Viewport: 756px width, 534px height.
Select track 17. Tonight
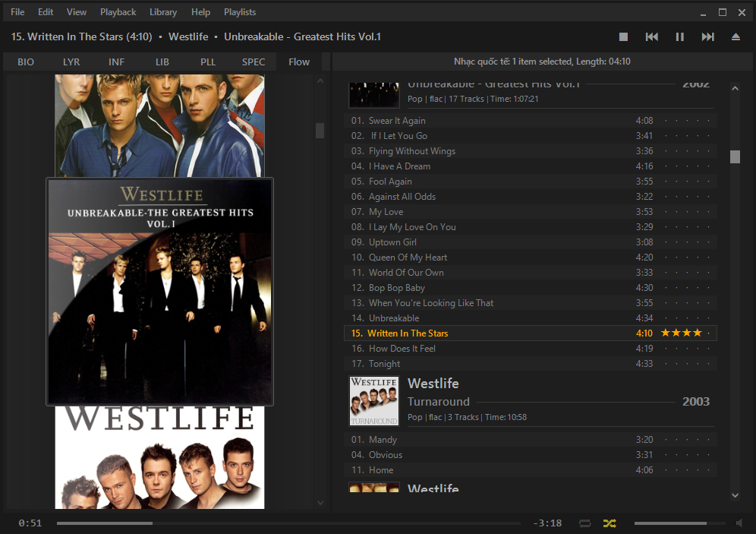tap(531, 364)
